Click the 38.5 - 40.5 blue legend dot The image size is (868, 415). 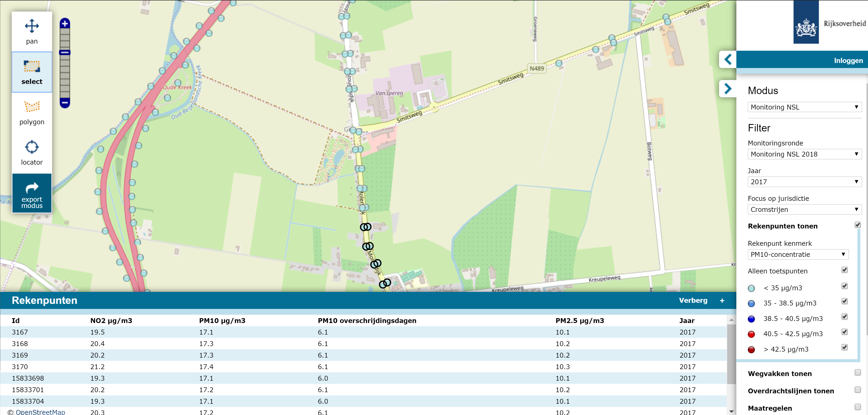(x=751, y=319)
